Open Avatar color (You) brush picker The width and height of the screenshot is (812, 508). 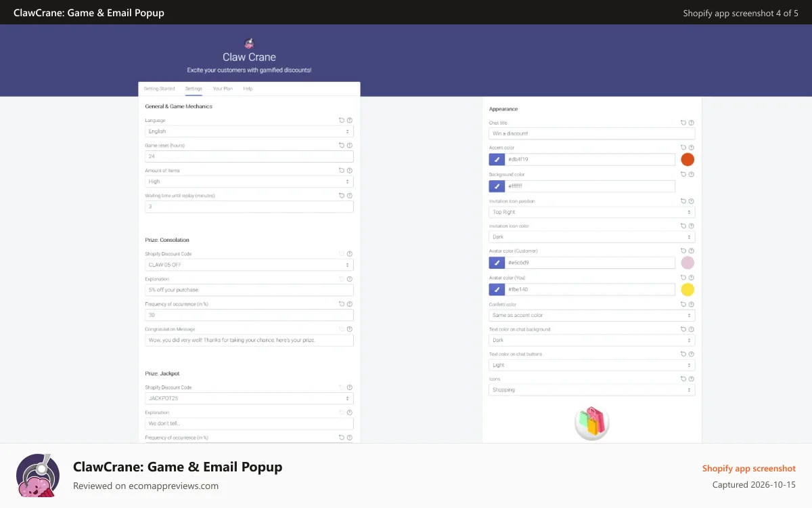[x=497, y=289]
